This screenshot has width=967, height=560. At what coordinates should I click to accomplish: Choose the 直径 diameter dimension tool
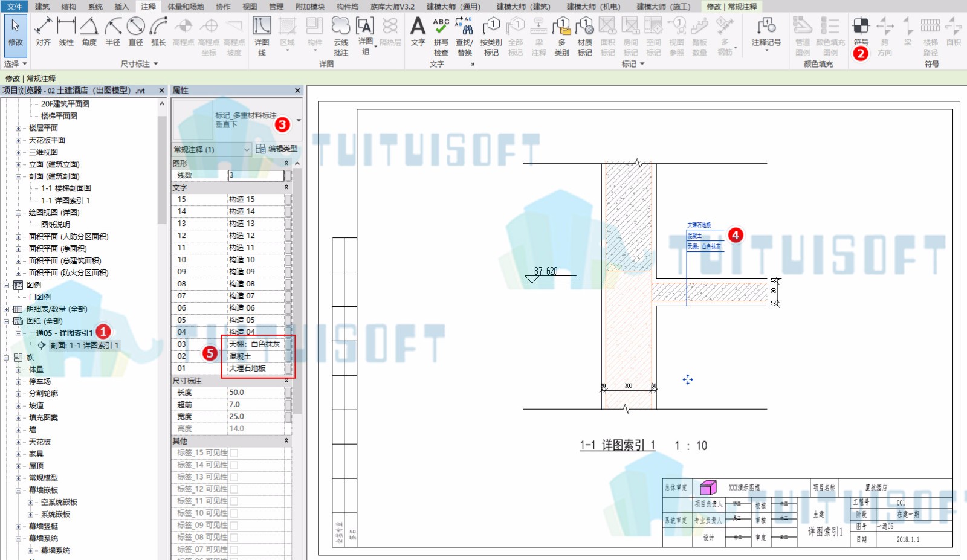coord(136,31)
